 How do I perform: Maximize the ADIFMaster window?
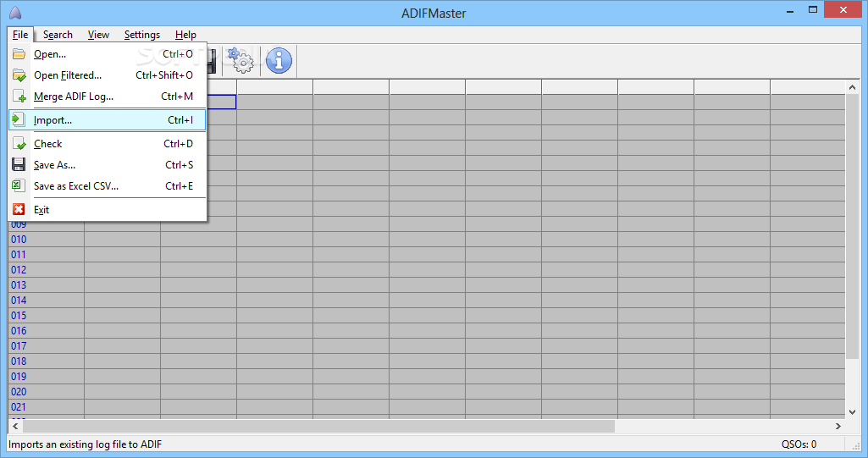coord(813,10)
